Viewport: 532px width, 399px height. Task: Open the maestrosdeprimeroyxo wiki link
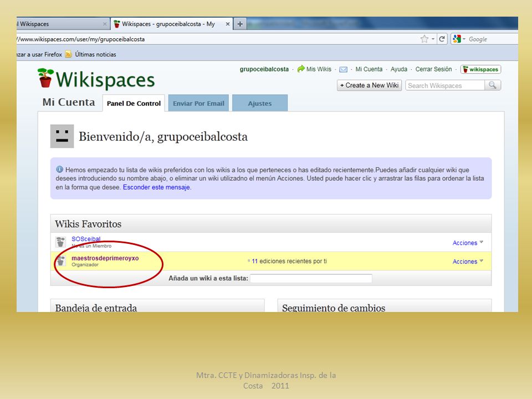coord(105,258)
